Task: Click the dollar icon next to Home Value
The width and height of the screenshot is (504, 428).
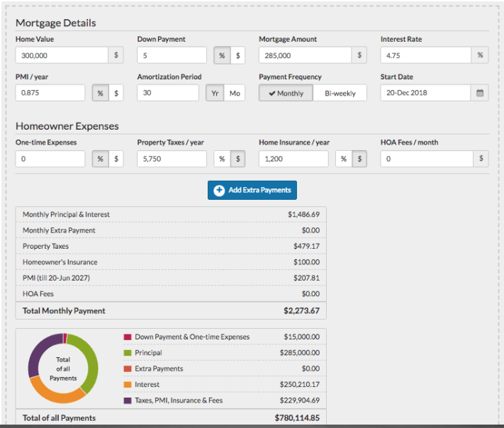Action: point(116,55)
